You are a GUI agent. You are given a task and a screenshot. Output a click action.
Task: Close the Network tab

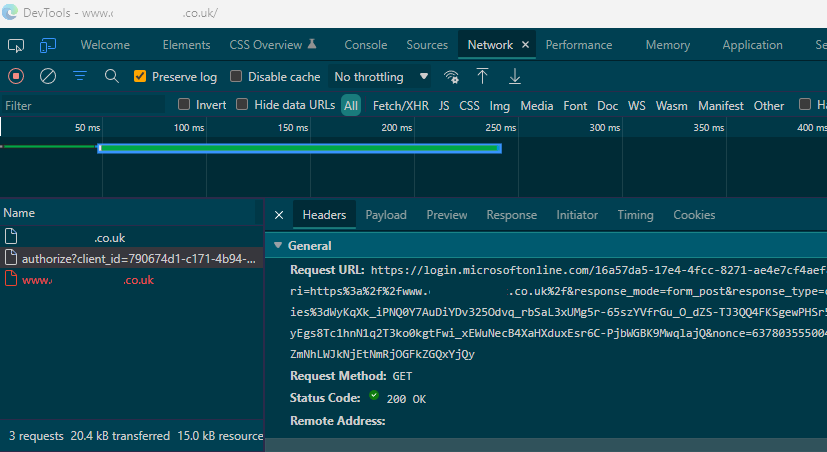coord(525,45)
